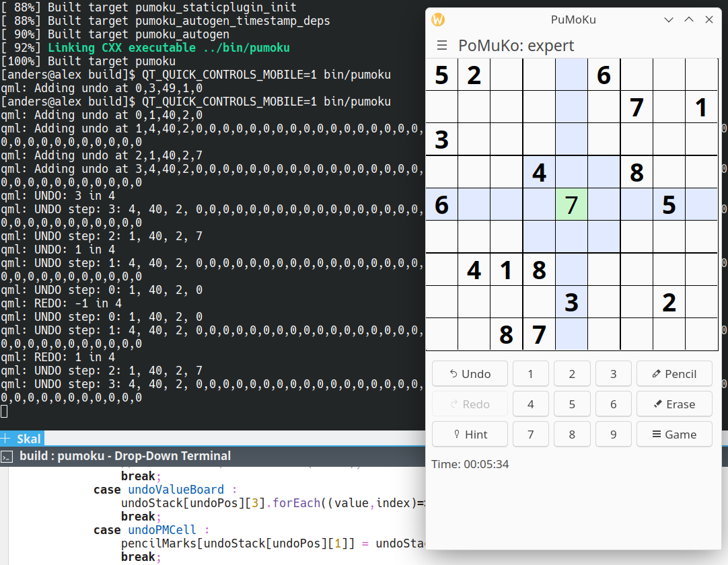This screenshot has height=565, width=728.
Task: Select the 8 cell in fourth row
Action: pos(636,172)
